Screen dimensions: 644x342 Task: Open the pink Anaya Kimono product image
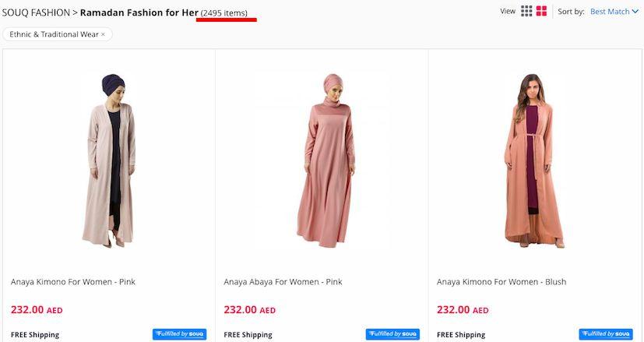109,160
